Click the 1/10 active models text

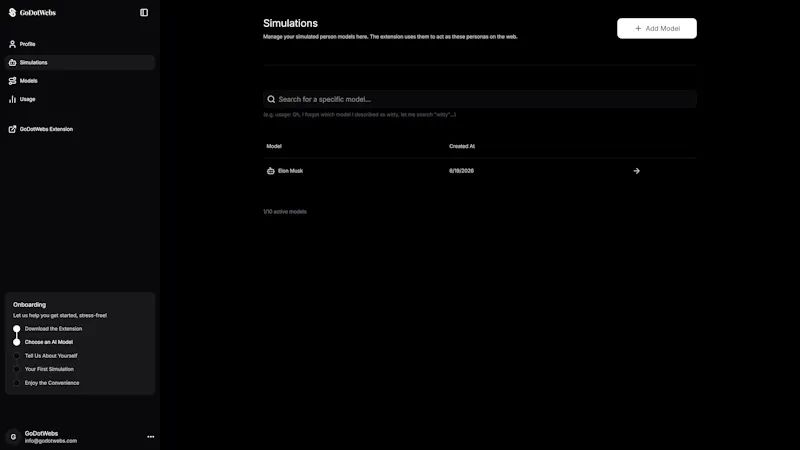coord(285,212)
